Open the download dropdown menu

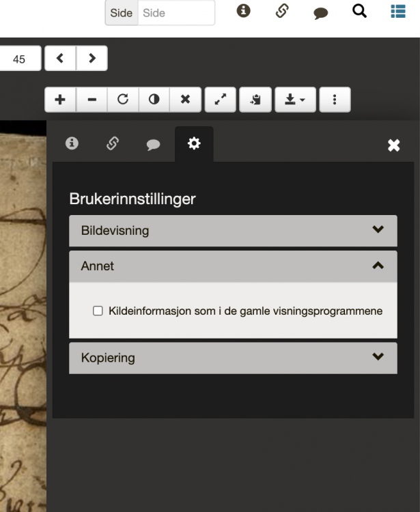pyautogui.click(x=295, y=100)
